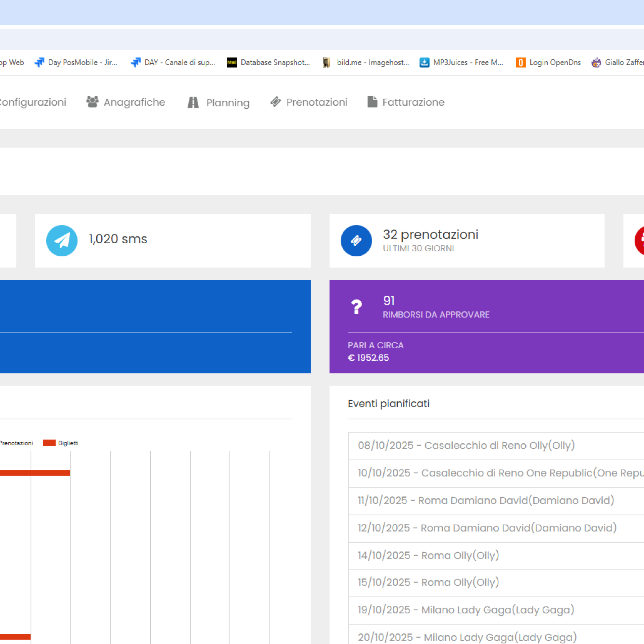Viewport: 644px width, 644px height.
Task: Select the 19/10/2025 Milano Lady Gaga event
Action: (466, 610)
